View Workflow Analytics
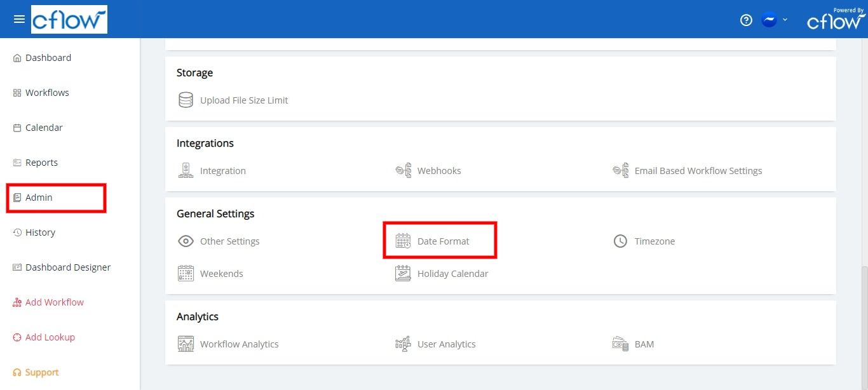The width and height of the screenshot is (868, 390). coord(239,344)
